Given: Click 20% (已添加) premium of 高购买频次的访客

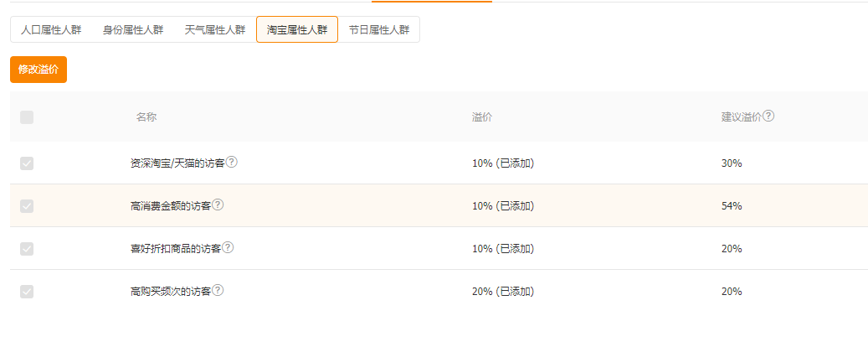Looking at the screenshot, I should pos(503,292).
